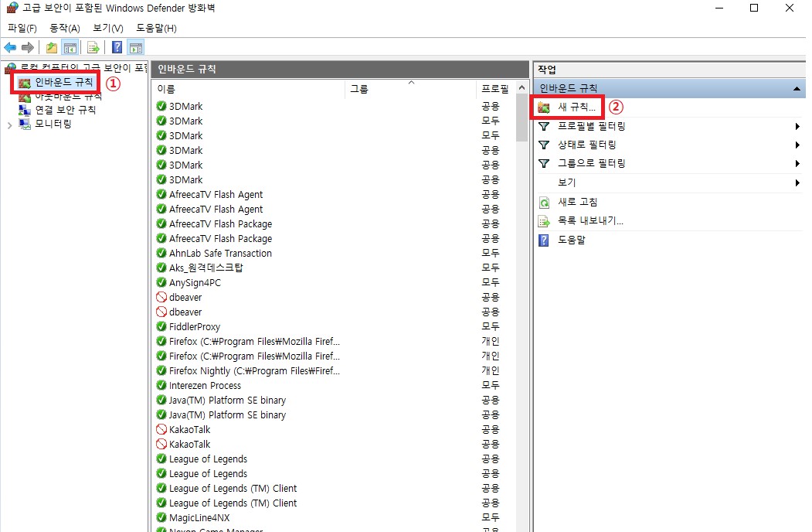Select the Interezen Process rule
Image resolution: width=812 pixels, height=532 pixels.
[205, 386]
